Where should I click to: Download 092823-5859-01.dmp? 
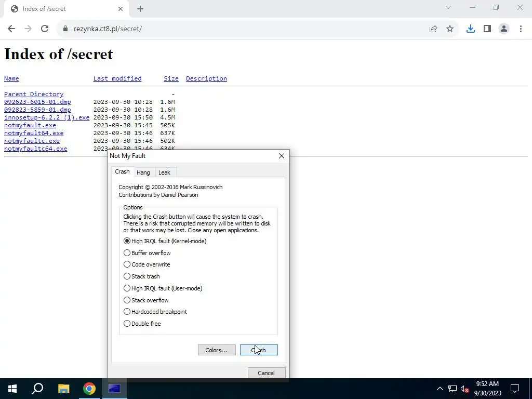point(37,110)
